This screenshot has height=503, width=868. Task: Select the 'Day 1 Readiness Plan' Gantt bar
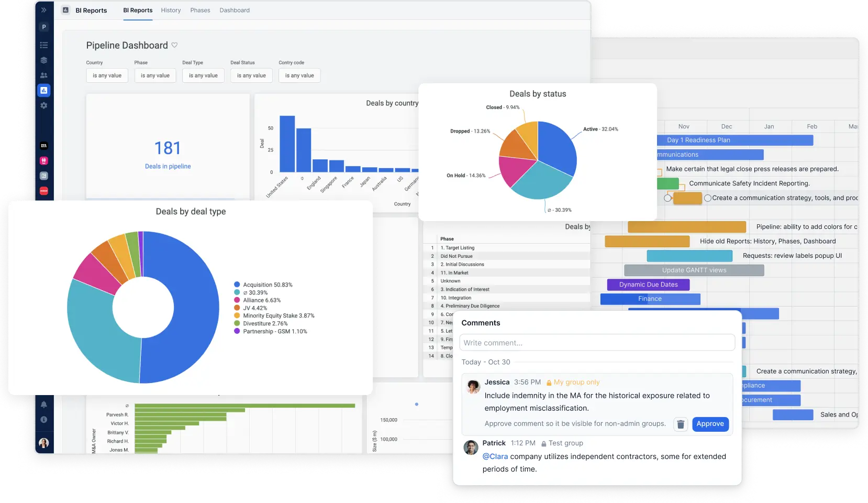click(735, 140)
